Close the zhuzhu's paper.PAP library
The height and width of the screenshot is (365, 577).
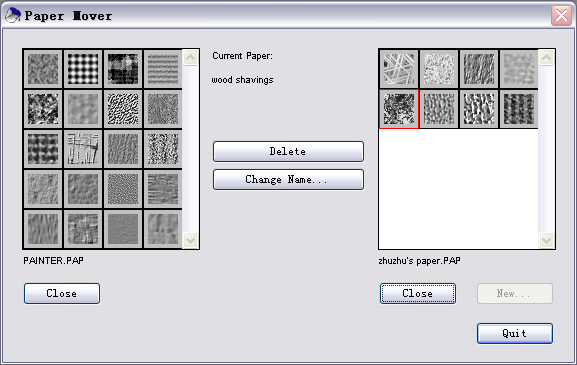click(418, 294)
